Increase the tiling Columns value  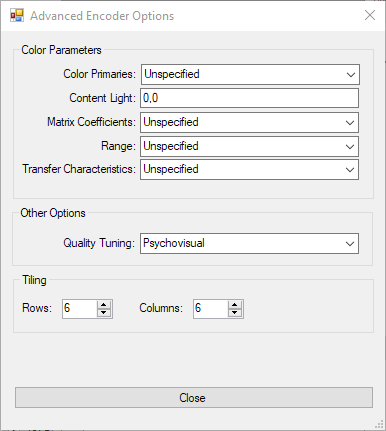tap(235, 305)
